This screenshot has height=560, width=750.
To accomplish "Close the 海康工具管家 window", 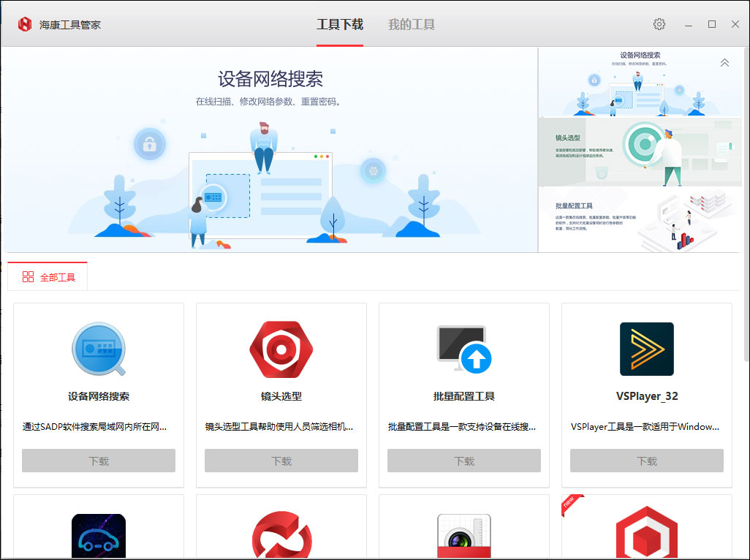I will [735, 24].
